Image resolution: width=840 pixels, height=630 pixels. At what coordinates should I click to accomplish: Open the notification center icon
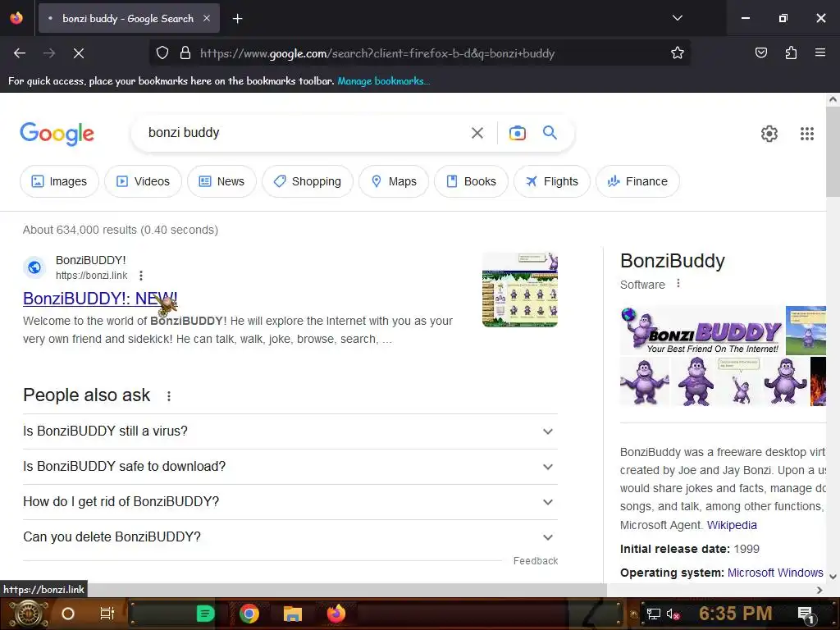pyautogui.click(x=806, y=614)
